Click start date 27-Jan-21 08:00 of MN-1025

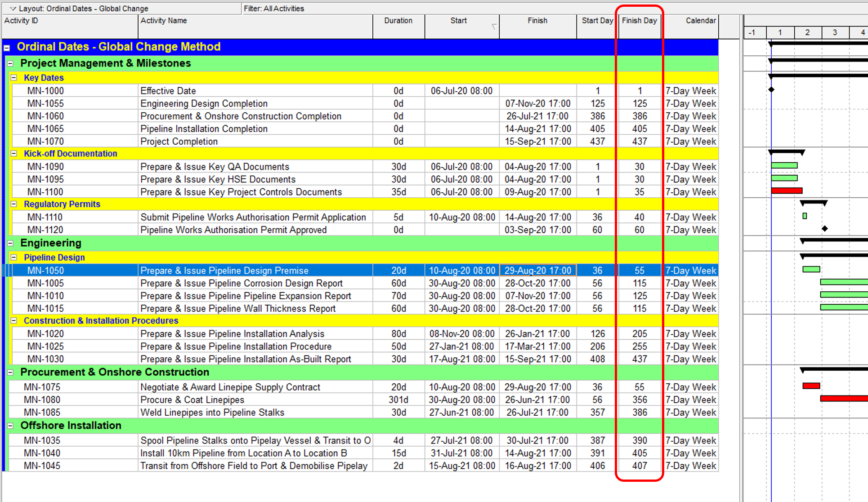(x=461, y=347)
